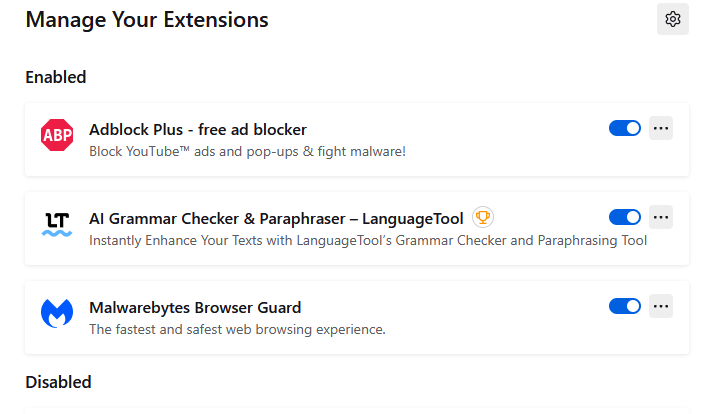Screen dimensions: 725x414
Task: Select the Malwarebytes Browser Guard title
Action: 195,308
